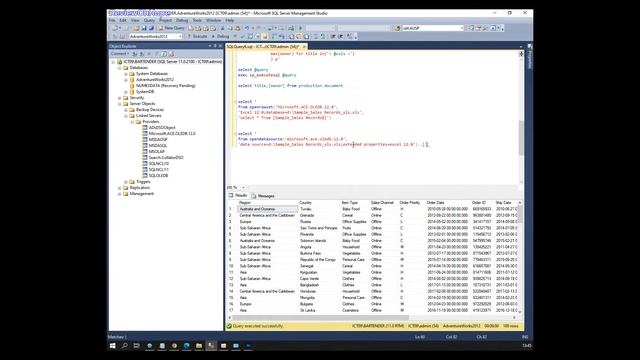This screenshot has height=360, width=640.
Task: Click the taskbar search icon
Action: (124, 346)
